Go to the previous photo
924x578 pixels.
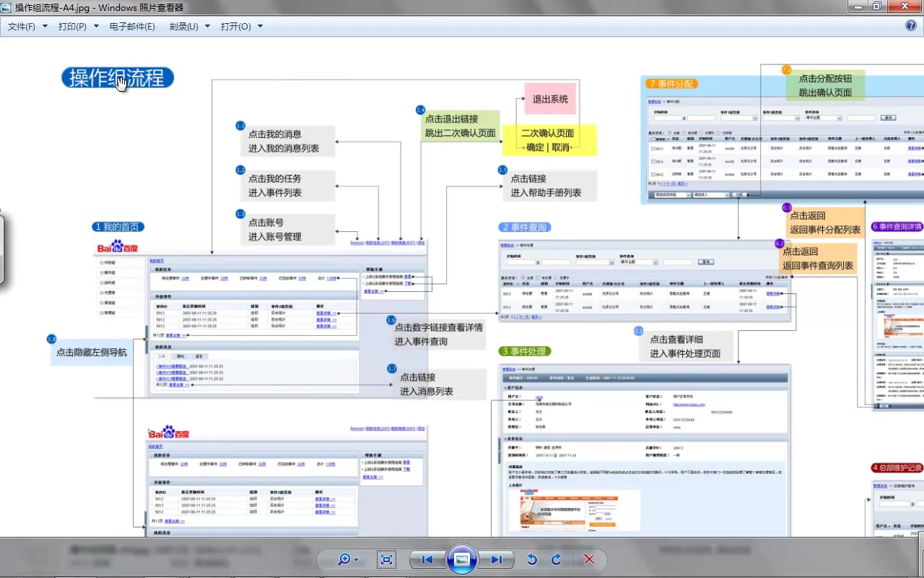427,559
